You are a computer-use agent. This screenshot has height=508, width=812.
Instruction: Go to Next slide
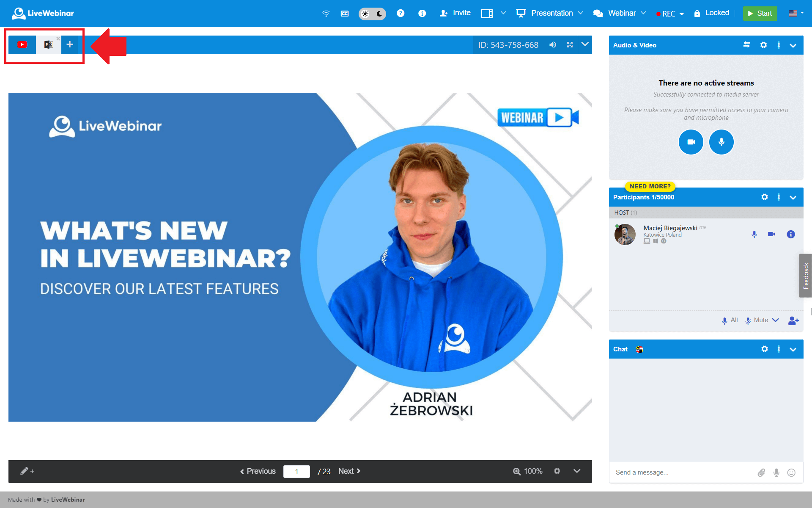pyautogui.click(x=349, y=471)
